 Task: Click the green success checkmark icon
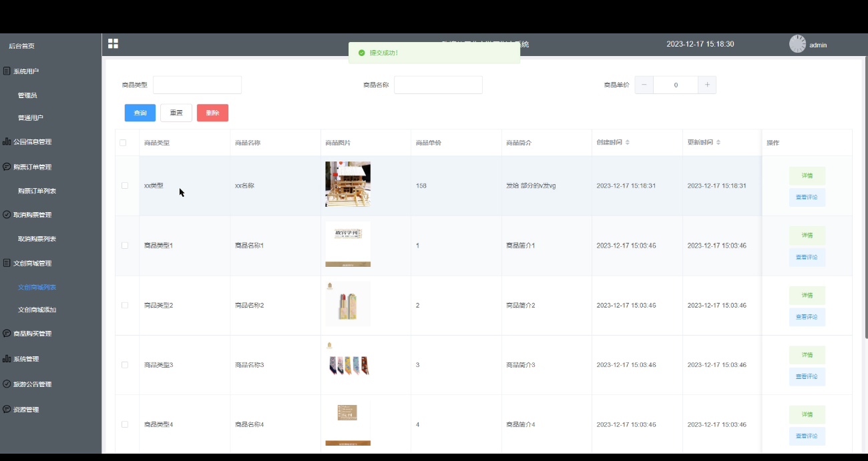click(x=361, y=53)
